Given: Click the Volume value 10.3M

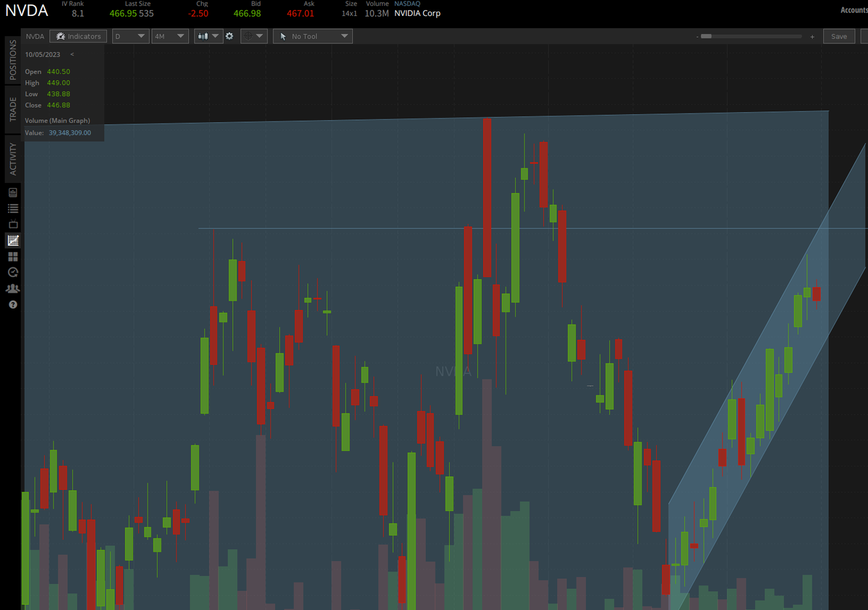Looking at the screenshot, I should (x=376, y=13).
